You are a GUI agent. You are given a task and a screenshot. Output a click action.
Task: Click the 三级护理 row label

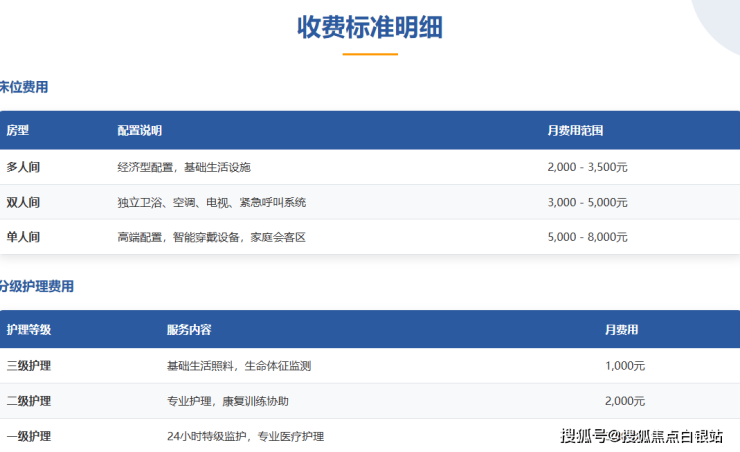pyautogui.click(x=28, y=366)
